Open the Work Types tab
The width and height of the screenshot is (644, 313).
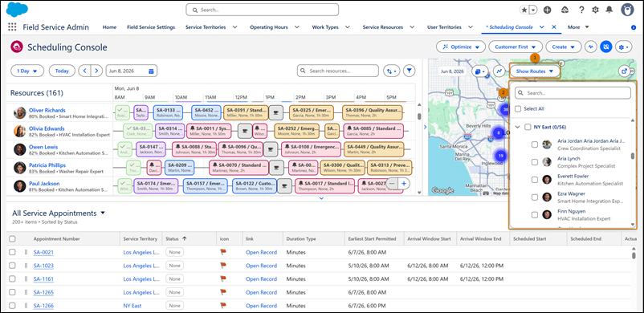pyautogui.click(x=325, y=27)
